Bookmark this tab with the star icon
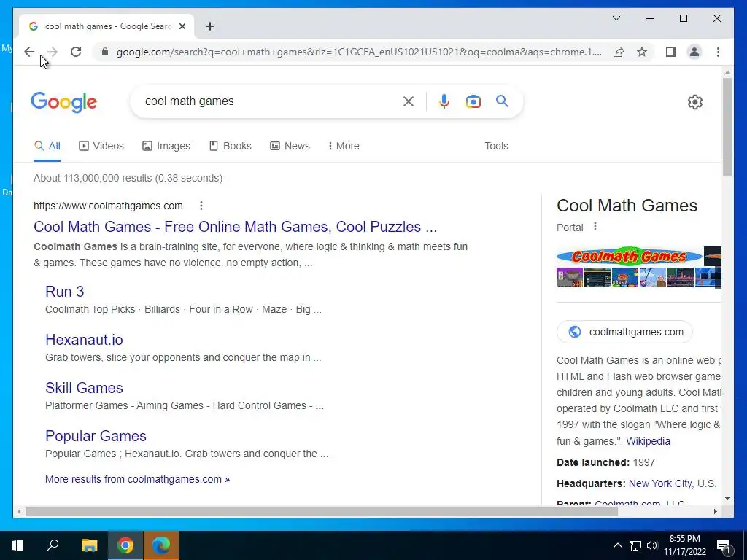The width and height of the screenshot is (747, 560). (x=642, y=52)
